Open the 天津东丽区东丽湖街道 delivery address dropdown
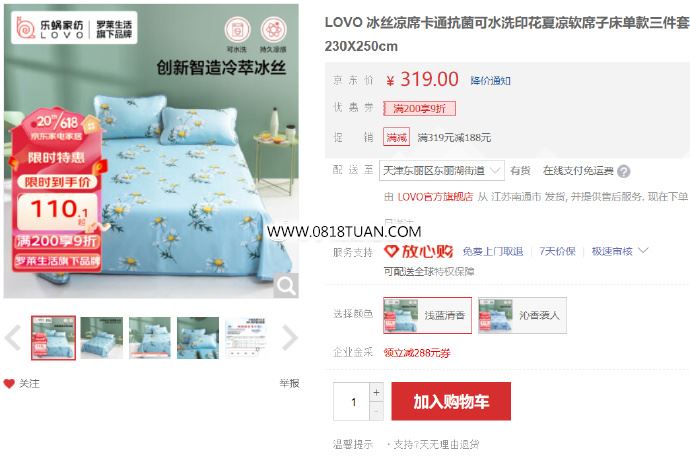Image resolution: width=690 pixels, height=464 pixels. tap(442, 171)
